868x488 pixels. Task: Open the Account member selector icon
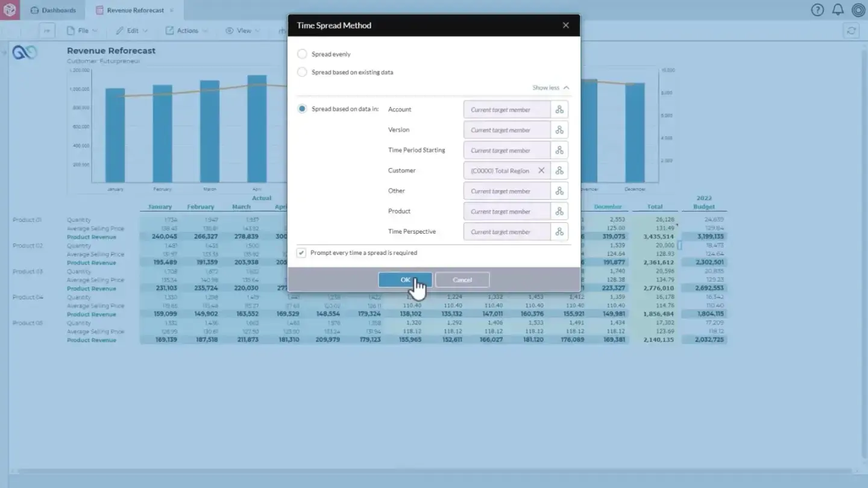pyautogui.click(x=559, y=109)
